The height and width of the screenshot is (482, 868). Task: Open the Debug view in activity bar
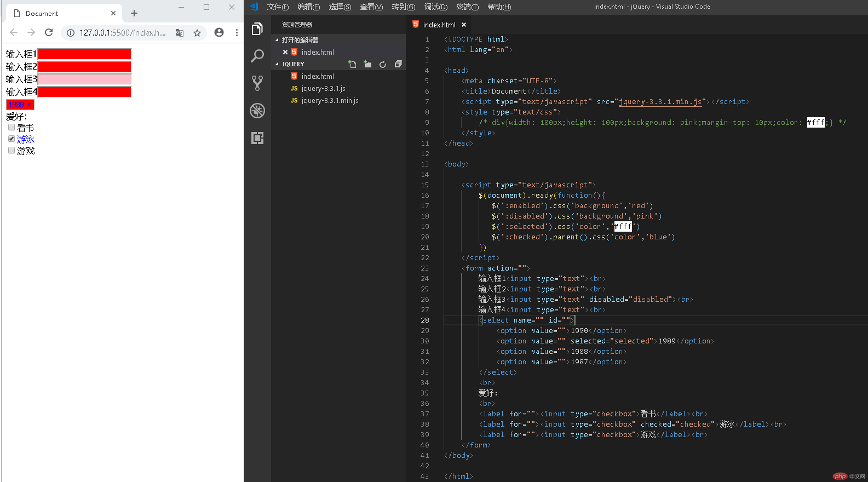257,111
